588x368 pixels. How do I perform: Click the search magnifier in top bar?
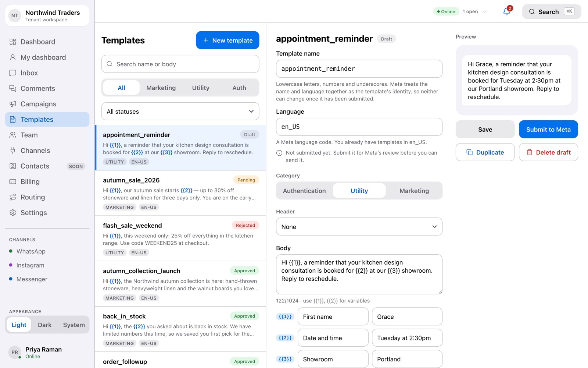(x=532, y=12)
